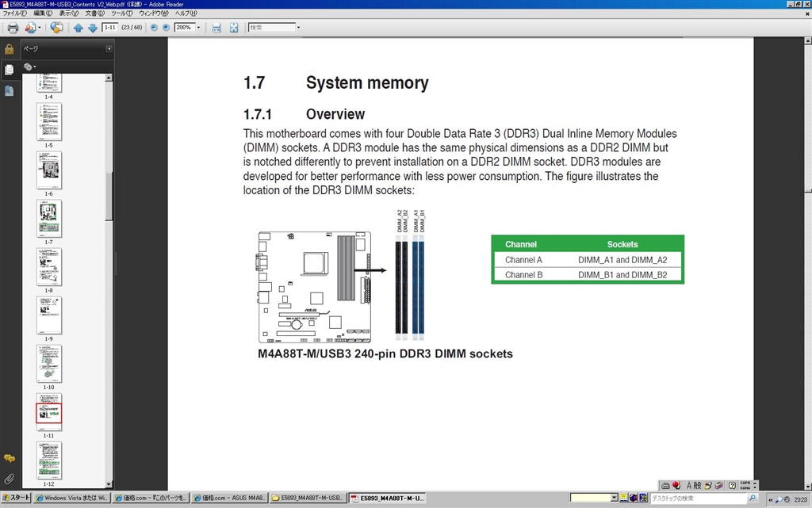Open the zoom level dropdown arrow
This screenshot has height=508, width=812.
pos(197,28)
